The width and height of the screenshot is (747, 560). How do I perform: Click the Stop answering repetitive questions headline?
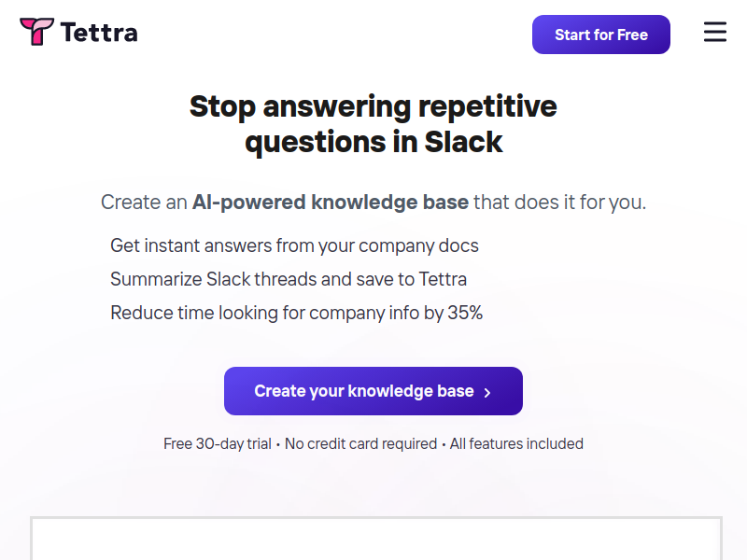tap(373, 124)
